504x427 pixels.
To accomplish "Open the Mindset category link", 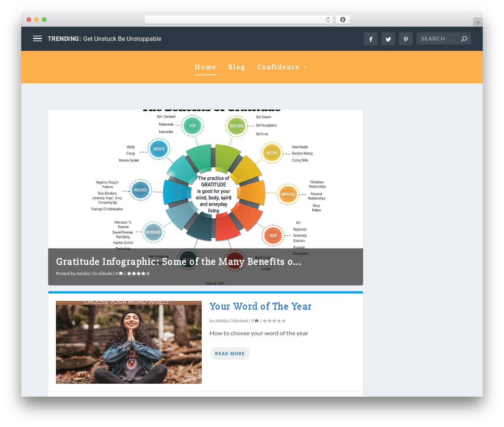I will tap(240, 321).
